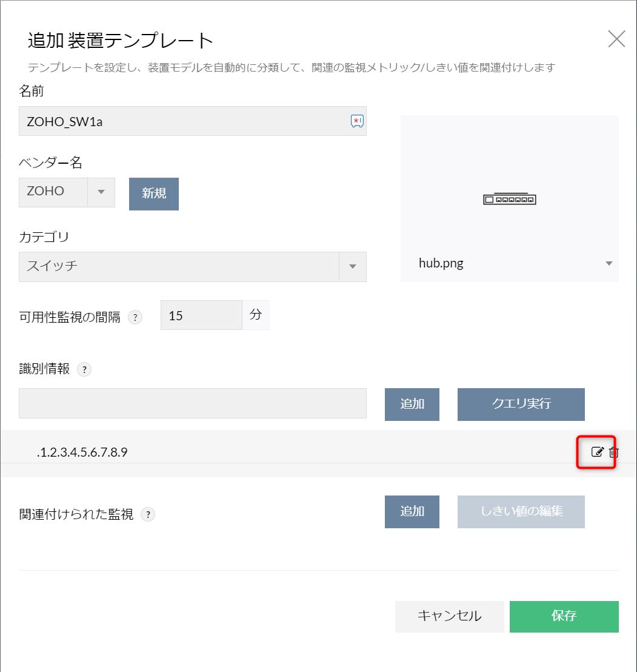This screenshot has height=672, width=637.
Task: Click the edit pencil icon for identifier .1.2.3.4.5.6.7.8.9
Action: (598, 452)
